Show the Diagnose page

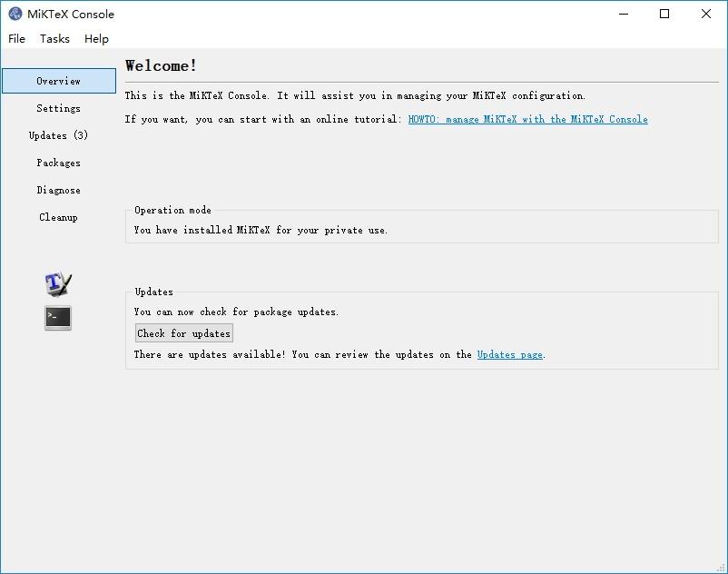pyautogui.click(x=59, y=190)
